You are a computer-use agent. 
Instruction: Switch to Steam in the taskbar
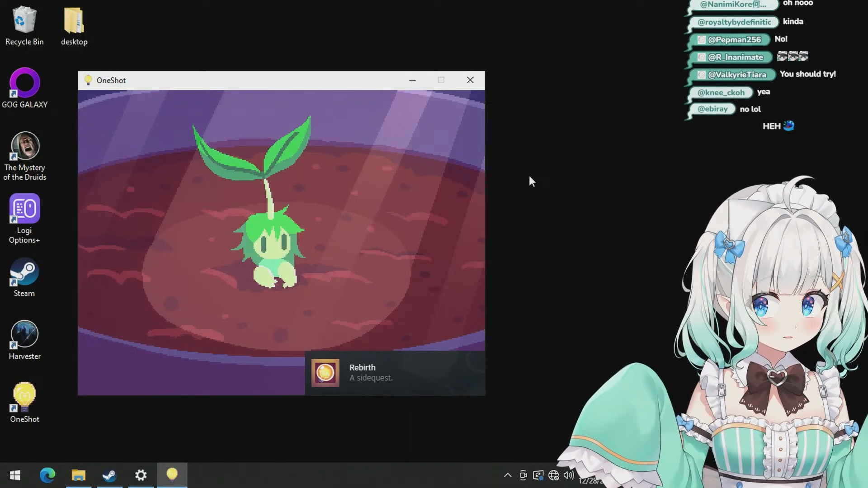(x=109, y=475)
